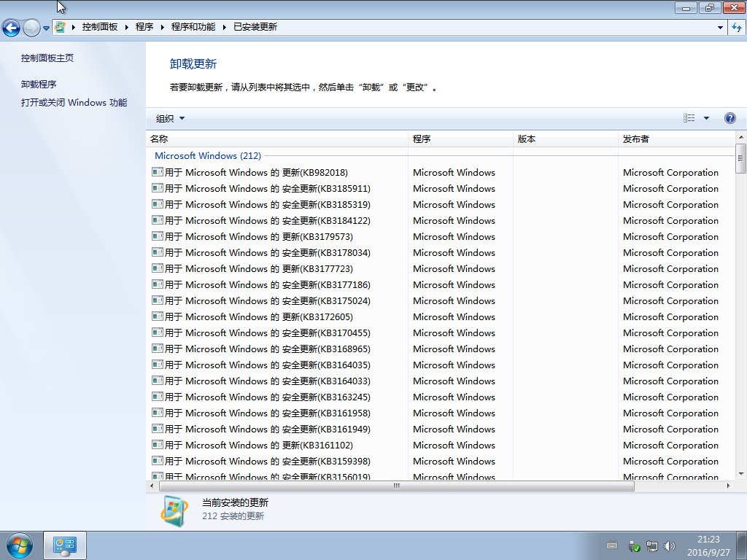Click the 已安装更新 breadcrumb segment
747x560 pixels.
coord(255,27)
